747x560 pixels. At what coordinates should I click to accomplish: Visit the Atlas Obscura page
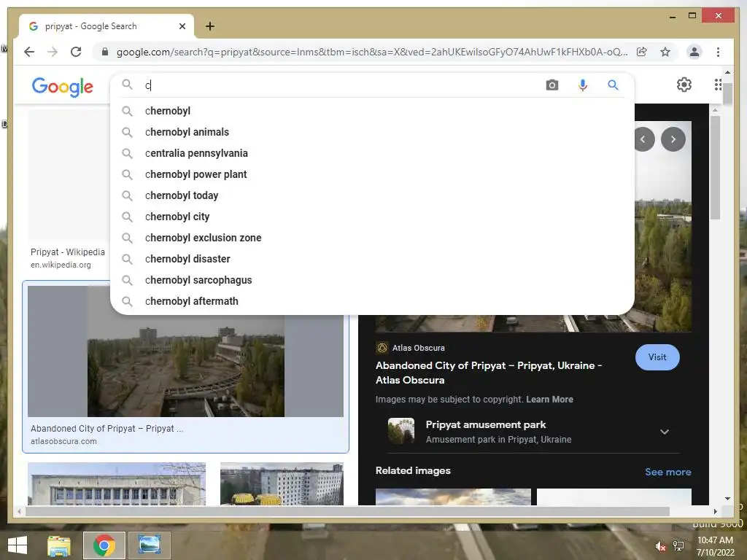click(x=657, y=357)
